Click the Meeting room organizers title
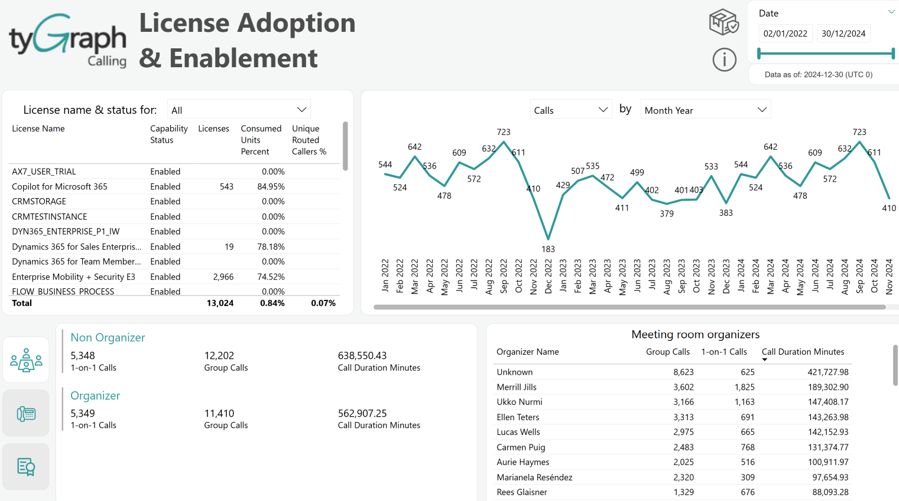The height and width of the screenshot is (501, 899). point(695,334)
